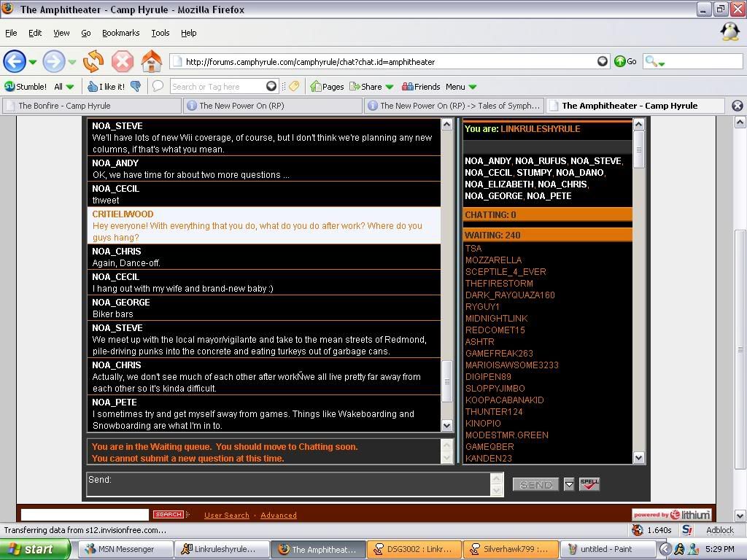Screen dimensions: 747x560
Task: Switch to MSN Messenger in the taskbar
Action: click(125, 549)
